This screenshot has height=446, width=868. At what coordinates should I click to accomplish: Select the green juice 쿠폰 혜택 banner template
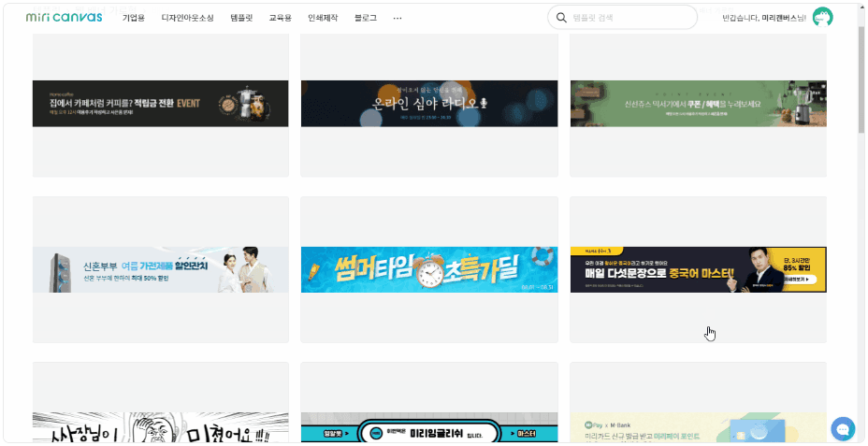(698, 104)
